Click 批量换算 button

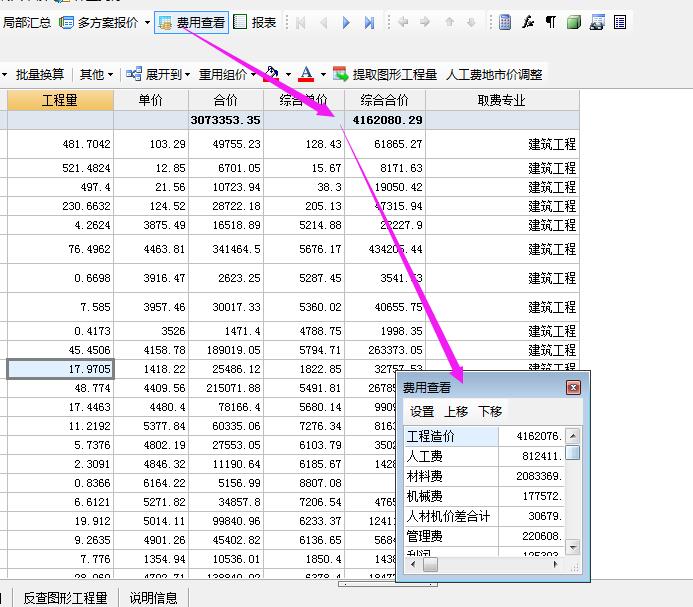[x=40, y=74]
